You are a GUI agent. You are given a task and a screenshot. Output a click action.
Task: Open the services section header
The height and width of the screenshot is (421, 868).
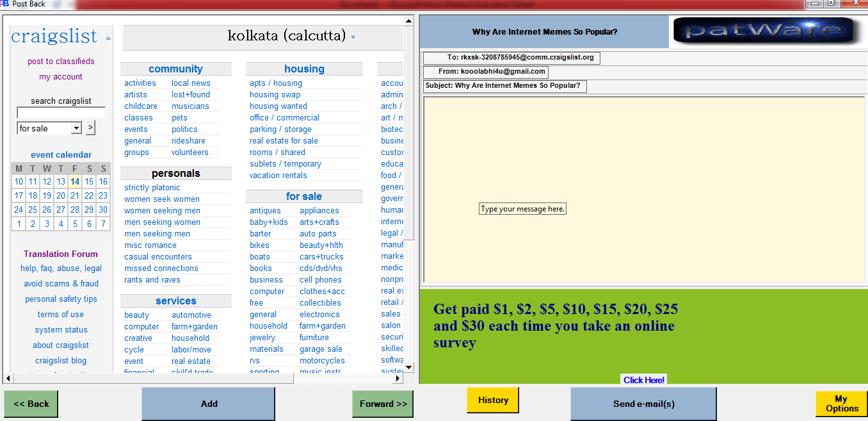pyautogui.click(x=175, y=301)
